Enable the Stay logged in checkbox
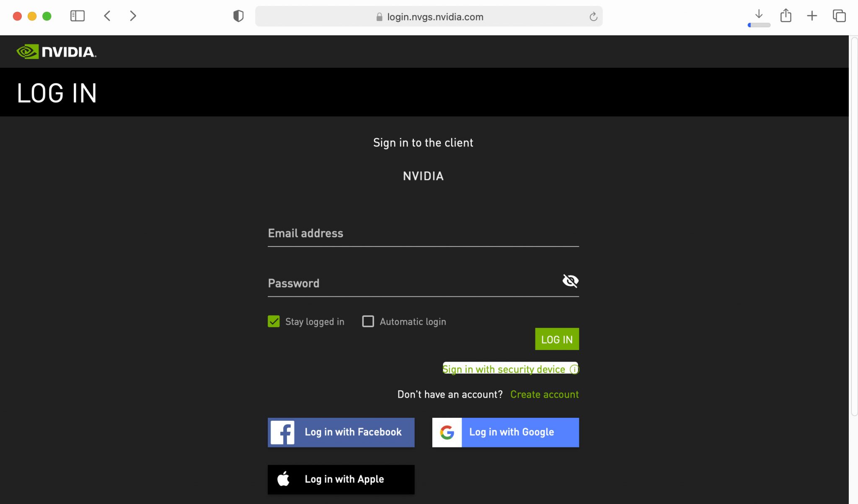Viewport: 858px width, 504px height. pyautogui.click(x=274, y=321)
